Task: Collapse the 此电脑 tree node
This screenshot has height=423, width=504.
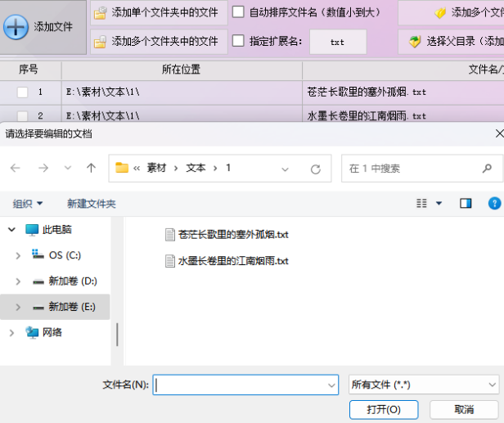Action: point(12,229)
